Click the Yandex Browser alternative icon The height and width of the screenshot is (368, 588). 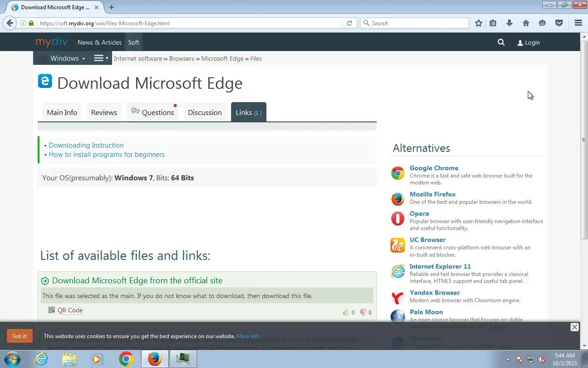tap(398, 298)
